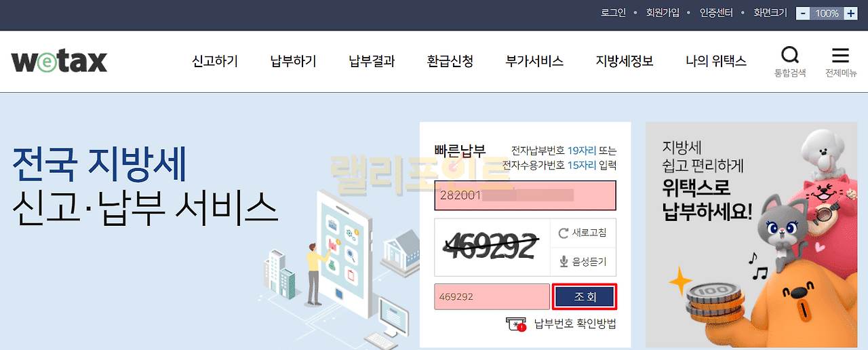The image size is (868, 350).
Task: Click the 로그인 link
Action: [x=614, y=13]
